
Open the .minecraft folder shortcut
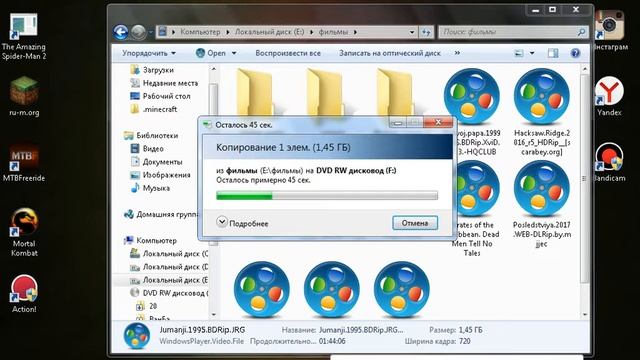point(153,109)
